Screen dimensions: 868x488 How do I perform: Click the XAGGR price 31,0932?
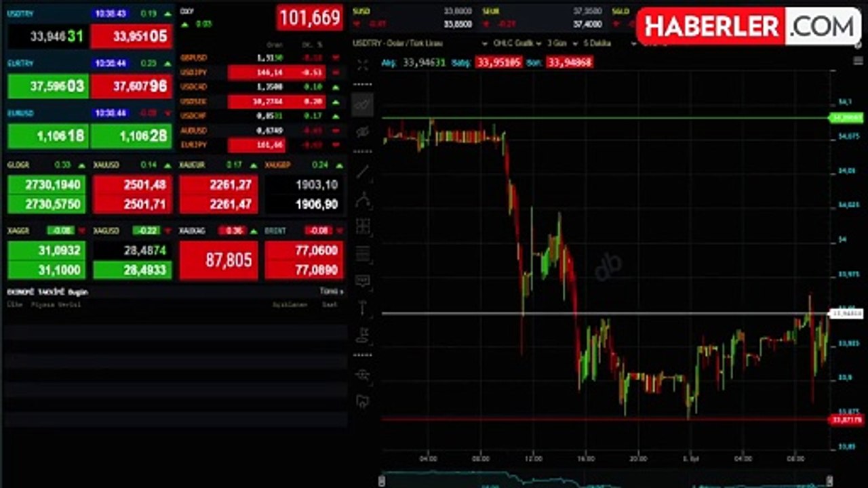point(46,251)
